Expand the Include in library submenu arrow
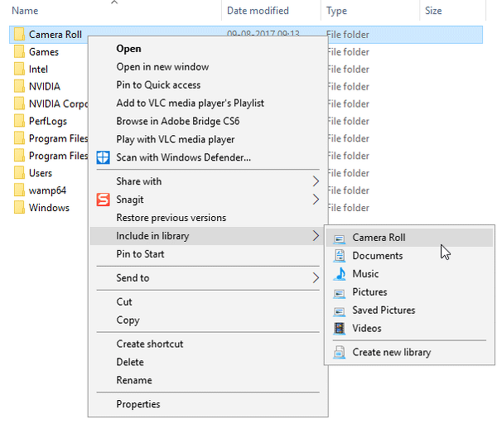This screenshot has height=448, width=497. pos(316,236)
